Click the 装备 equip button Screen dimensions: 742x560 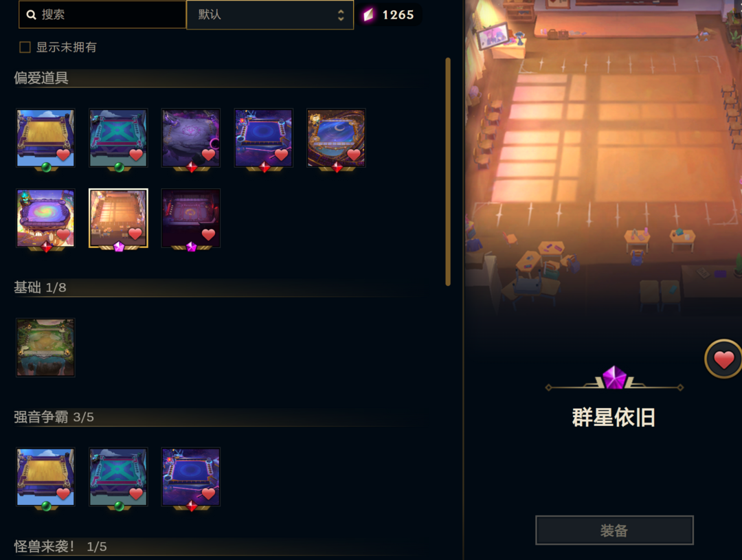coord(614,530)
